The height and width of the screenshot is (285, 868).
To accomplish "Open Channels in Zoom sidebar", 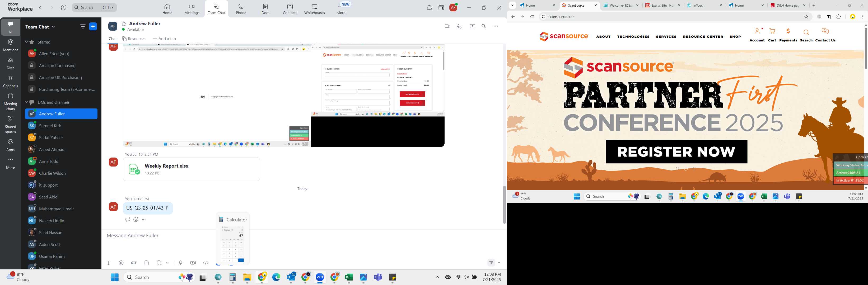I will pyautogui.click(x=11, y=82).
